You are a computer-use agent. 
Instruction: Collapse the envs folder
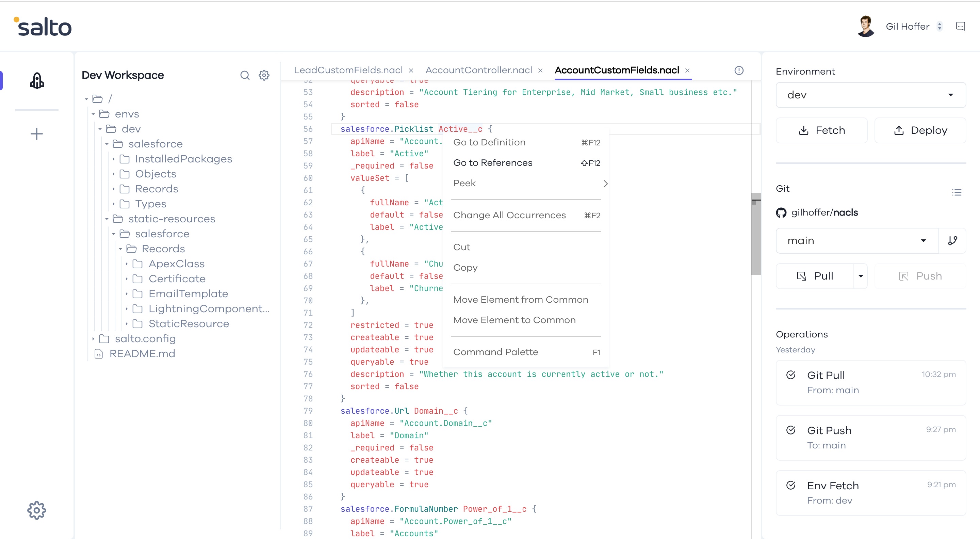coord(93,114)
